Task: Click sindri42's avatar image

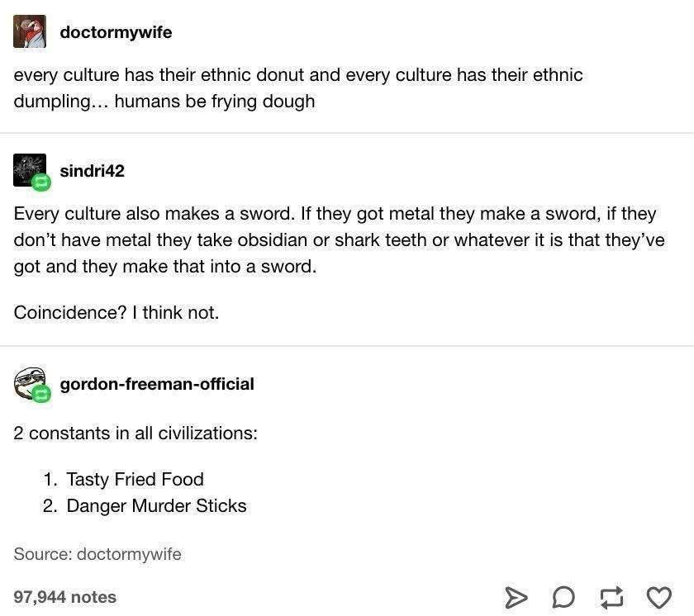Action: point(29,168)
